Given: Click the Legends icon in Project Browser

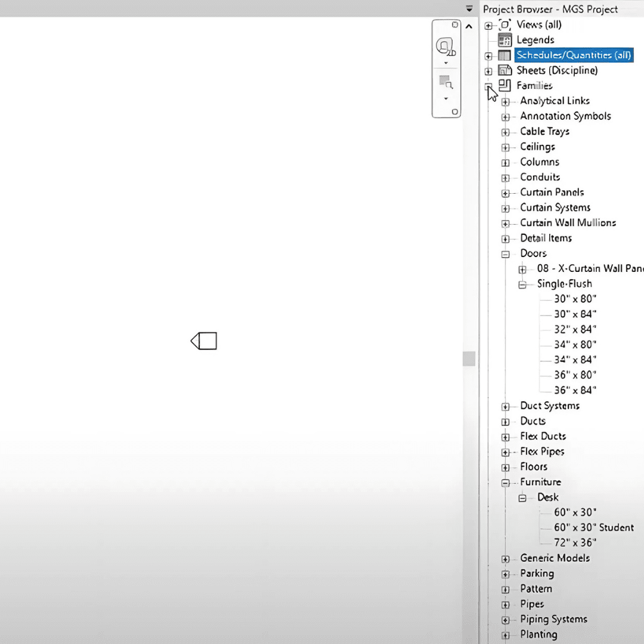Looking at the screenshot, I should tap(505, 40).
